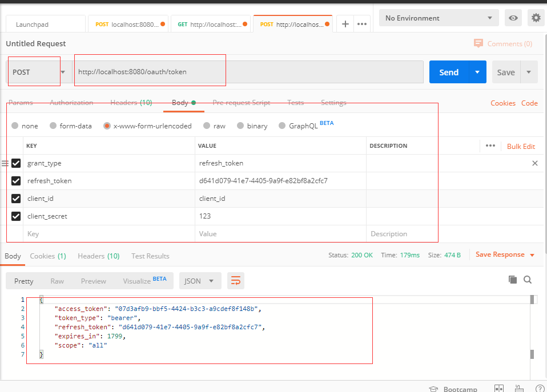Copy the response body to clipboard
The image size is (547, 392).
[x=512, y=280]
